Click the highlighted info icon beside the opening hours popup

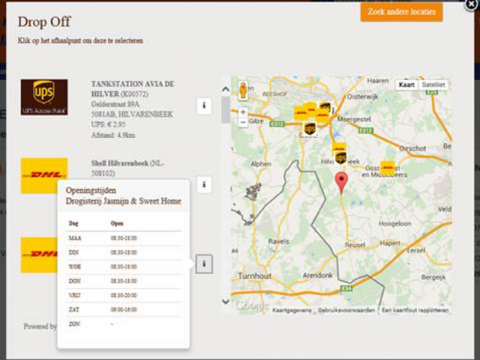pyautogui.click(x=204, y=264)
